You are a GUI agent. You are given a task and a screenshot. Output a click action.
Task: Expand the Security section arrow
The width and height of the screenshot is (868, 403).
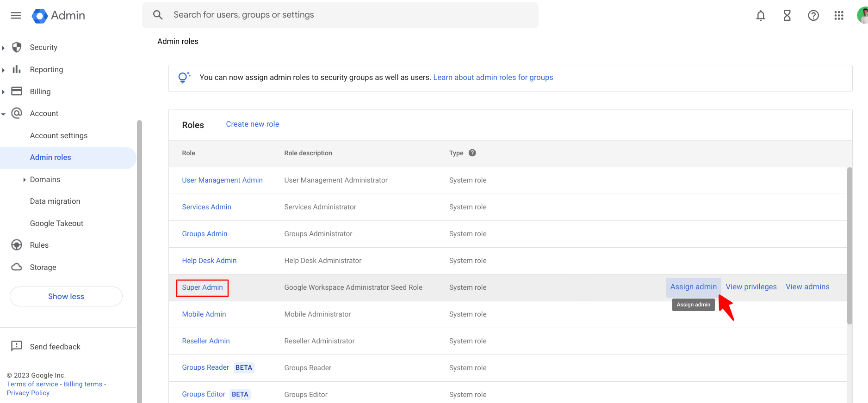3,48
